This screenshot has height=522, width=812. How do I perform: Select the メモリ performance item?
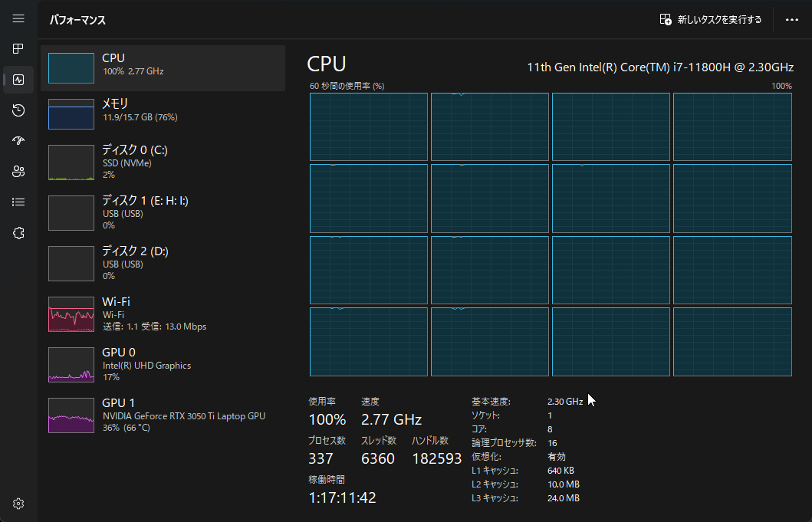[x=163, y=113]
